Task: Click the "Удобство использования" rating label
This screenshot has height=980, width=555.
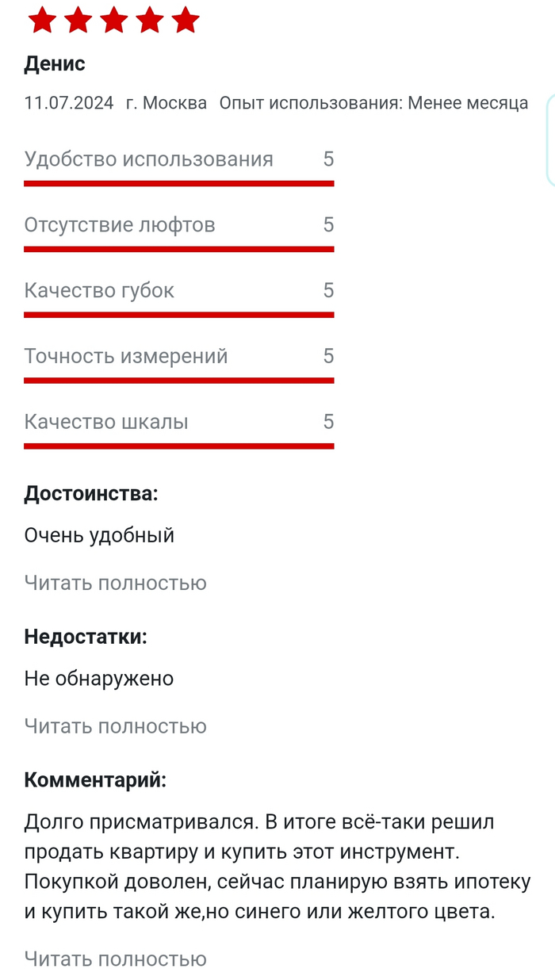Action: (x=148, y=159)
